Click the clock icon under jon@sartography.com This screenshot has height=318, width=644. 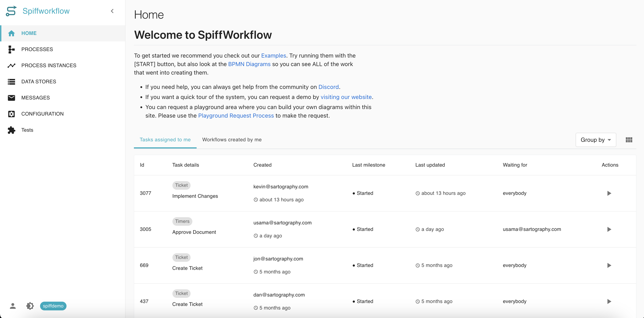click(255, 272)
